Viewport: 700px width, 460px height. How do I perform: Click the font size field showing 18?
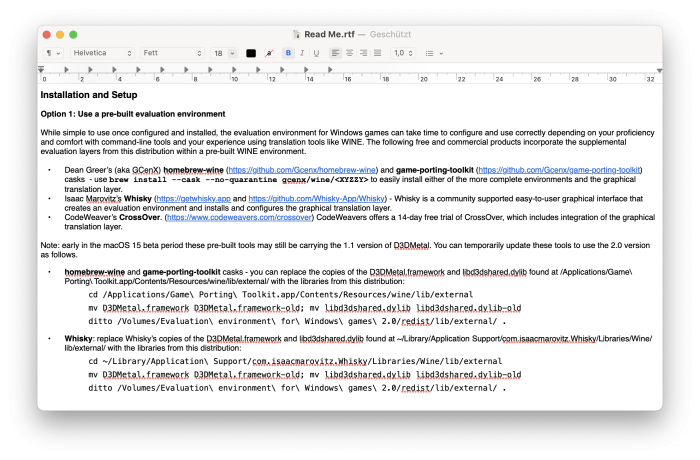[x=219, y=53]
